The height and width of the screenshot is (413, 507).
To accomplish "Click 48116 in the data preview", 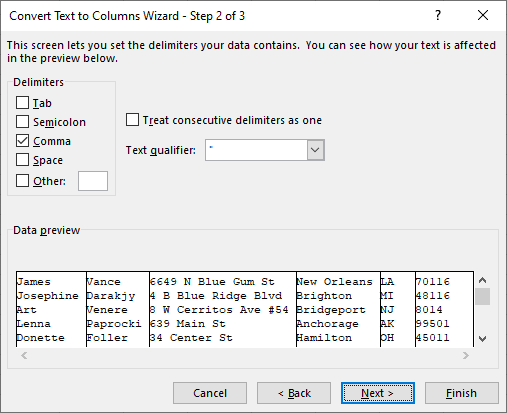I will pyautogui.click(x=433, y=296).
